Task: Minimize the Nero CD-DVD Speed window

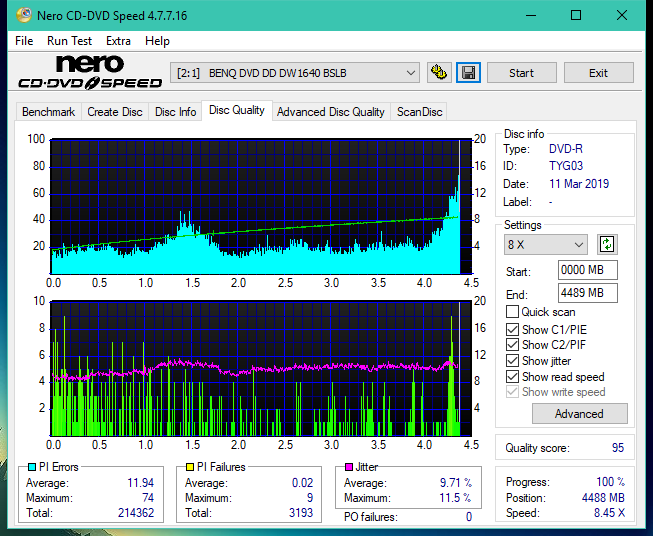Action: pos(531,15)
